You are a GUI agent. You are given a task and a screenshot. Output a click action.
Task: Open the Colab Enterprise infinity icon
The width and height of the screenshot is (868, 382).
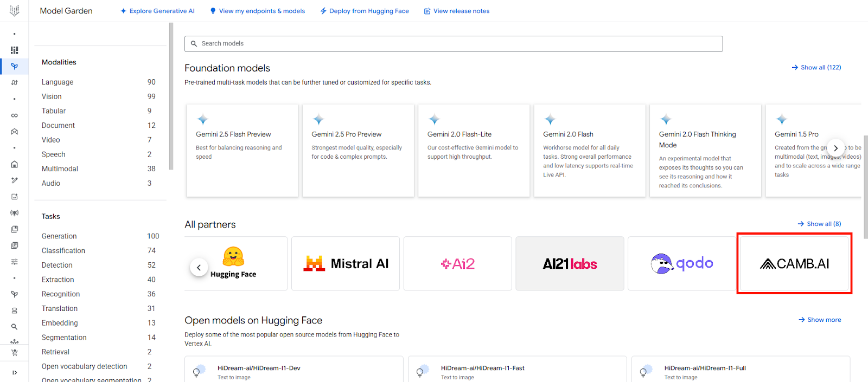pos(14,115)
